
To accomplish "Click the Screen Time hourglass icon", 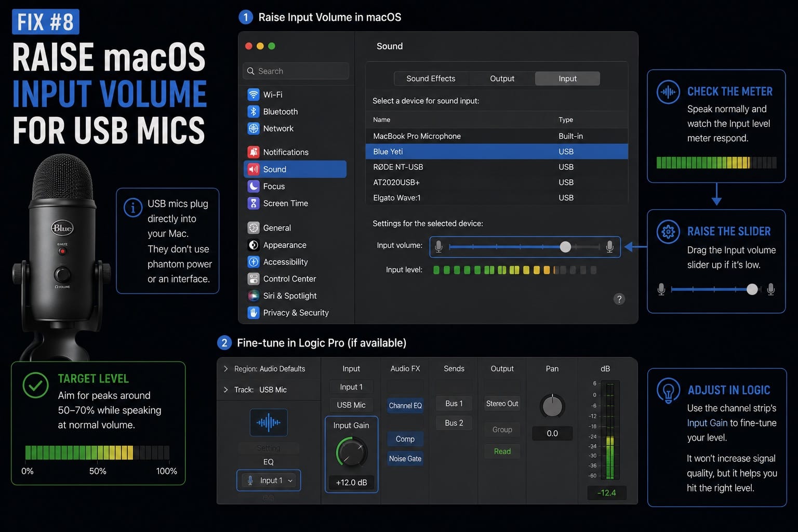I will click(253, 203).
